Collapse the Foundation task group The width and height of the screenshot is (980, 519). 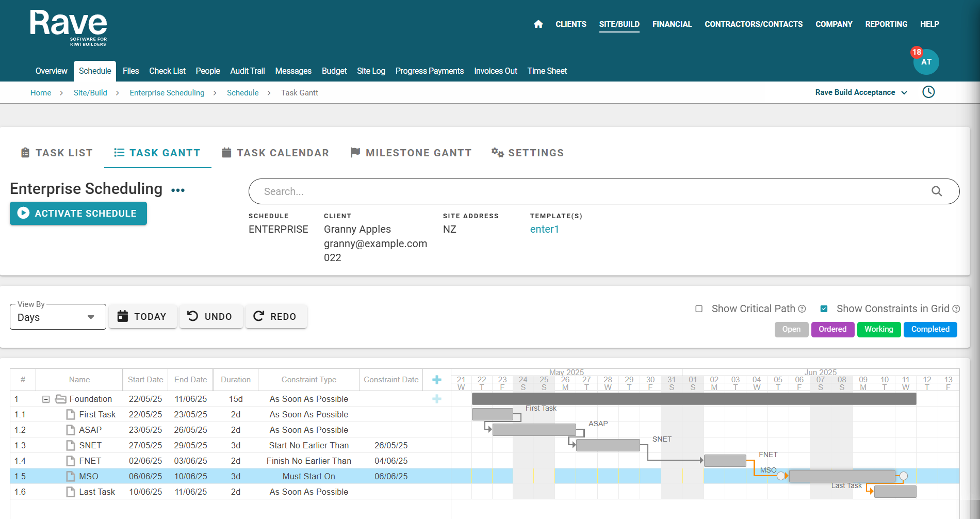[x=46, y=399]
